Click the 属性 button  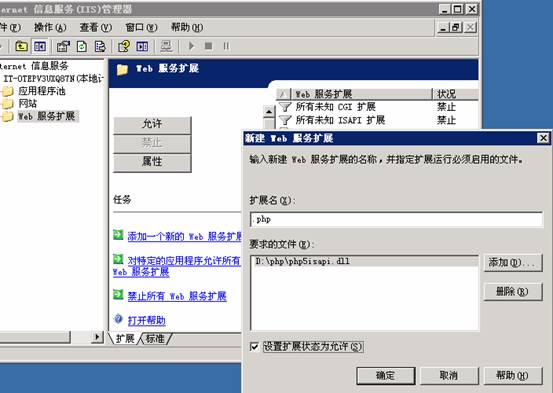(152, 162)
